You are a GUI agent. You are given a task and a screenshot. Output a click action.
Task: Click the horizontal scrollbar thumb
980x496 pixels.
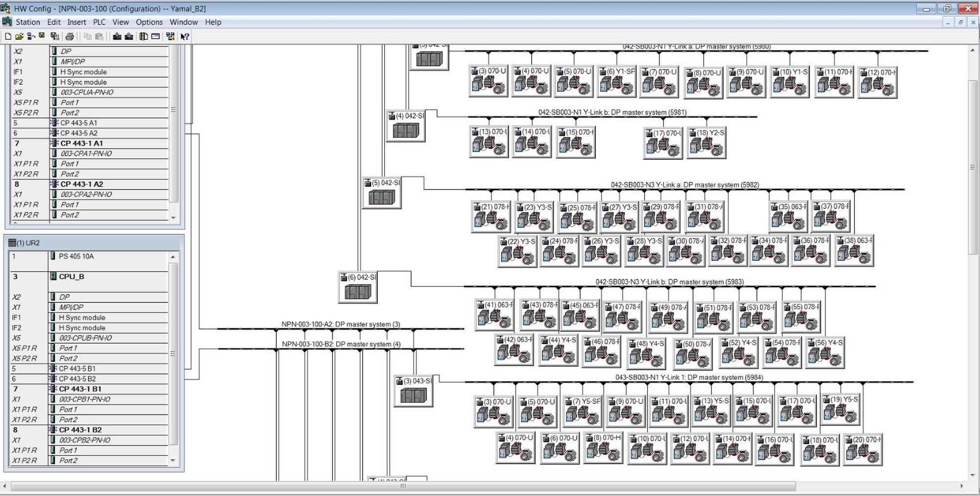(x=403, y=486)
